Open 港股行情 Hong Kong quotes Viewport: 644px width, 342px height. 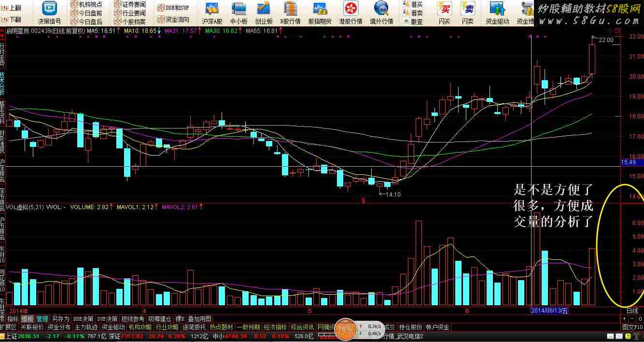tap(350, 13)
